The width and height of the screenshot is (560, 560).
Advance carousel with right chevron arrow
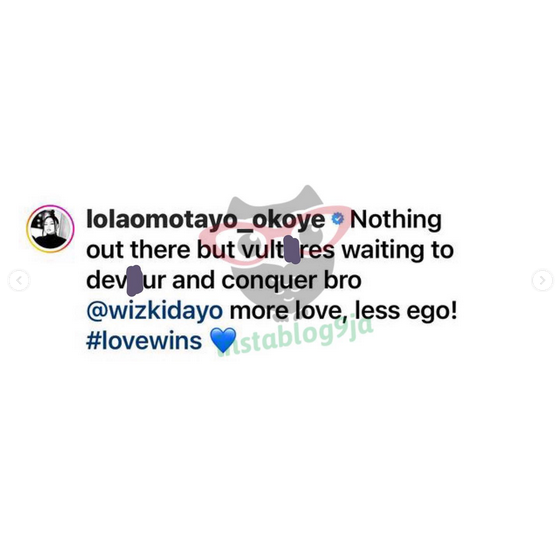542,280
